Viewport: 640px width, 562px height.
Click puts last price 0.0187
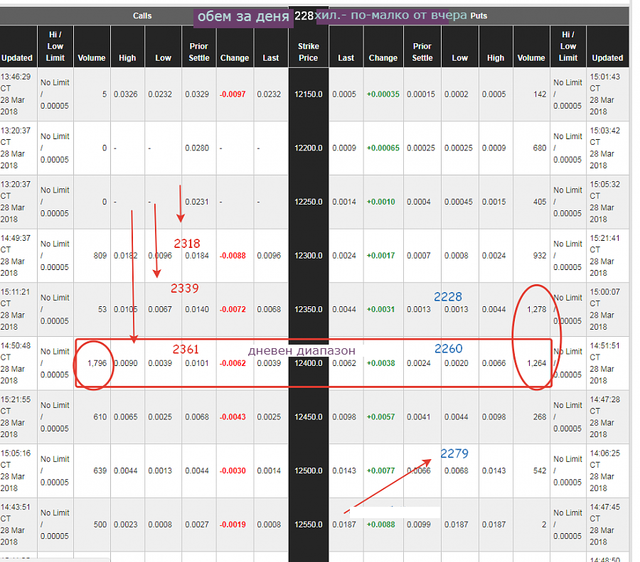(x=344, y=524)
